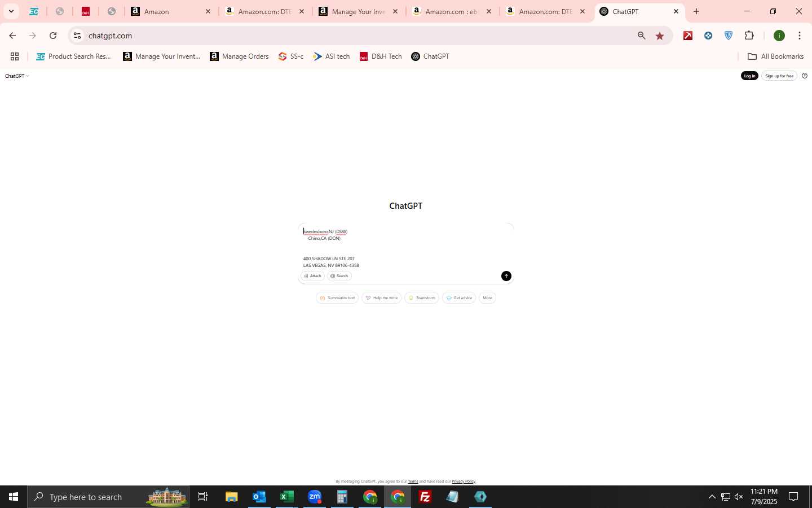Screen dimensions: 812x508
Task: Open the zoom magnifier icon
Action: [x=641, y=36]
